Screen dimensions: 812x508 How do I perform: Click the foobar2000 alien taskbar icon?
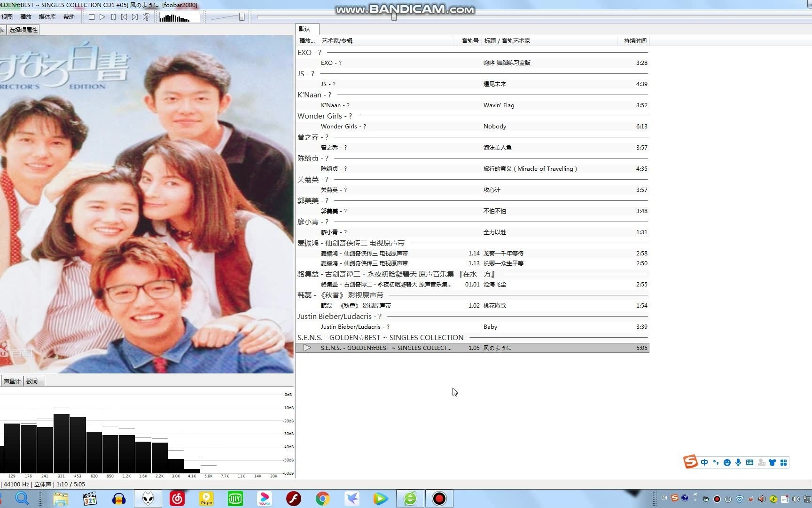[148, 499]
